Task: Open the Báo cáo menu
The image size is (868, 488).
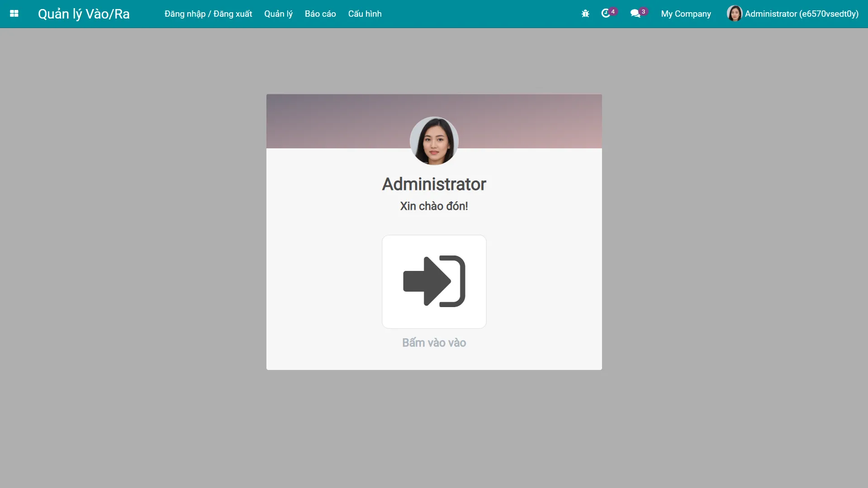Action: [x=320, y=14]
